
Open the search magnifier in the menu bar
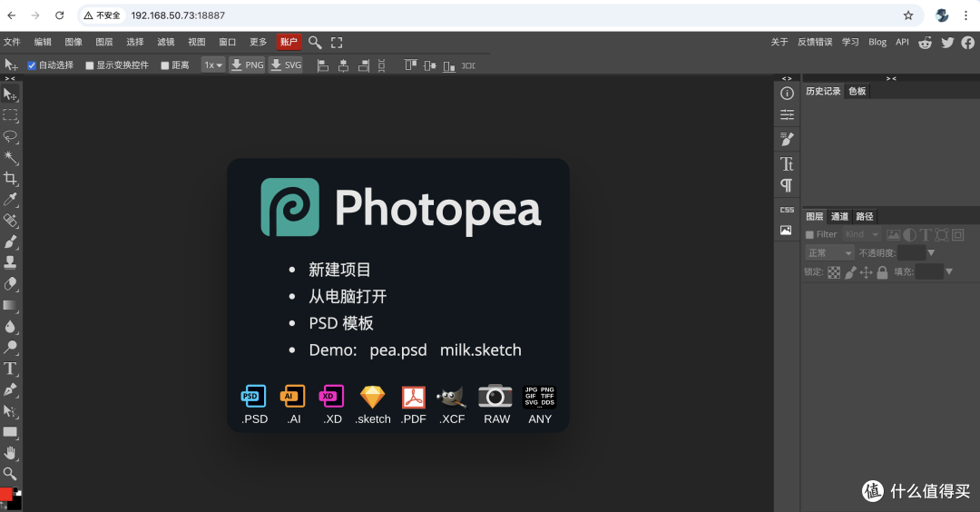315,43
